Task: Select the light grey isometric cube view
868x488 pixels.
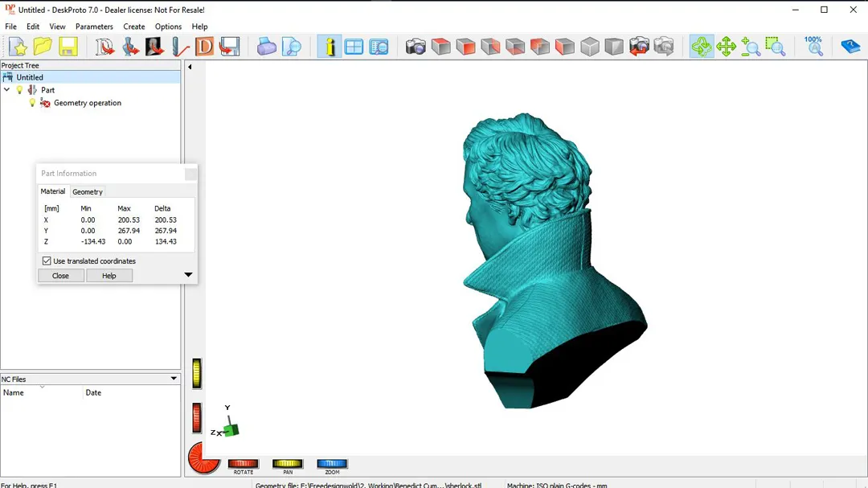Action: (590, 47)
